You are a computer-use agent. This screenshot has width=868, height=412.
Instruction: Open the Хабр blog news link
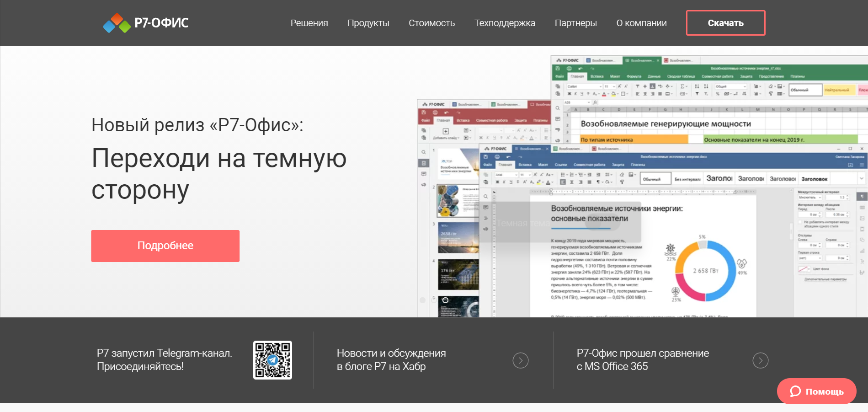(x=391, y=360)
